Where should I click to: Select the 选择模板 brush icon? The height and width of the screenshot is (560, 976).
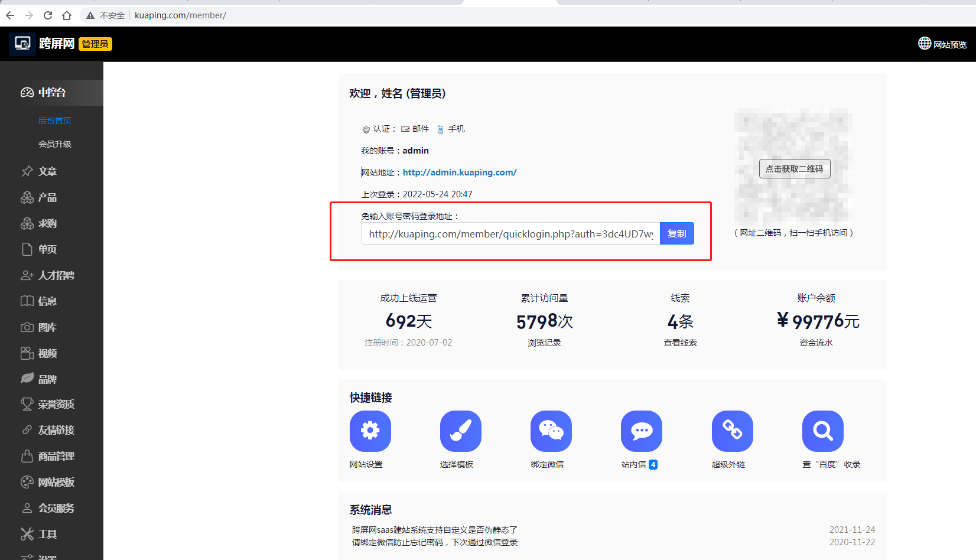point(461,431)
